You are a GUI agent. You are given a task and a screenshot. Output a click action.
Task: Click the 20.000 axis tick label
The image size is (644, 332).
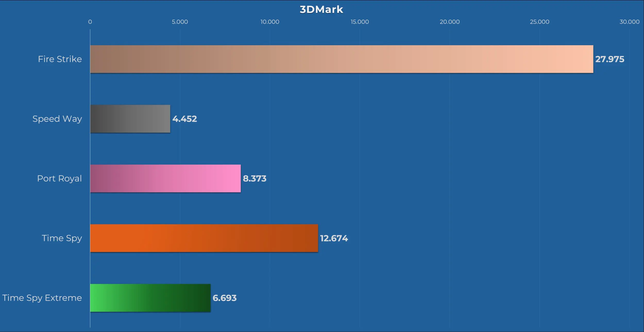coord(450,22)
